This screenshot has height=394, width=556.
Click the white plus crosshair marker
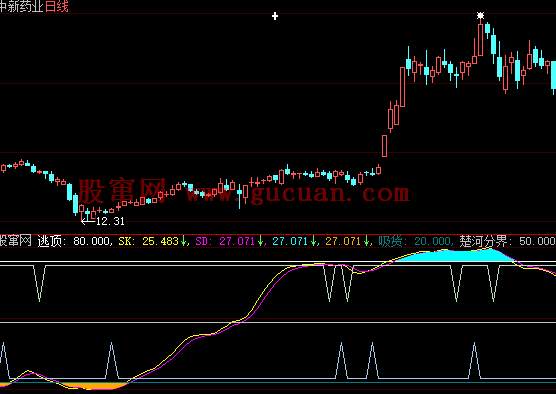pos(275,16)
